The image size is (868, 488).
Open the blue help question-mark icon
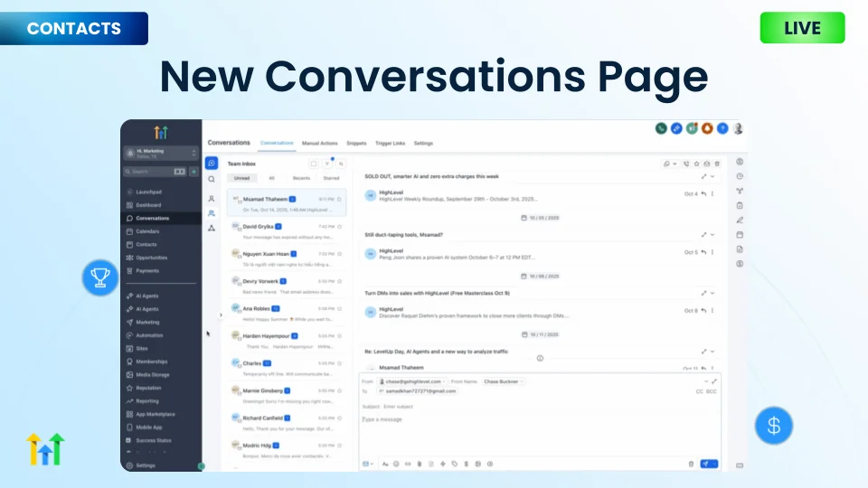pos(722,128)
